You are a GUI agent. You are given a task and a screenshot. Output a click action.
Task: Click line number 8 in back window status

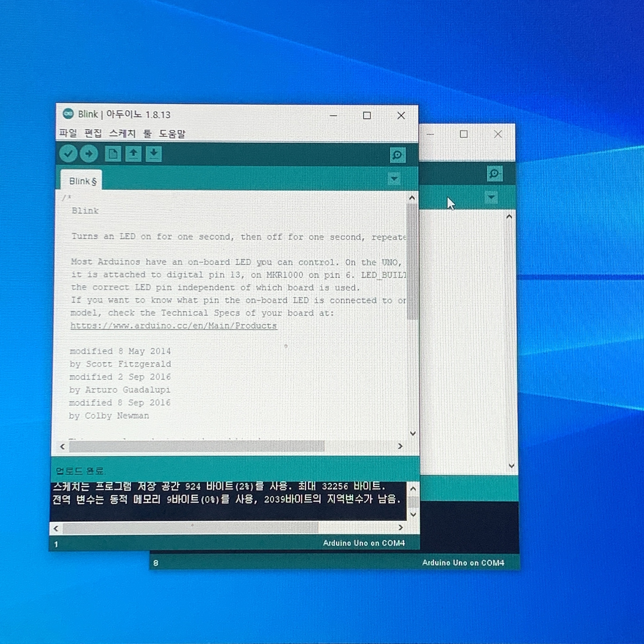click(x=156, y=563)
